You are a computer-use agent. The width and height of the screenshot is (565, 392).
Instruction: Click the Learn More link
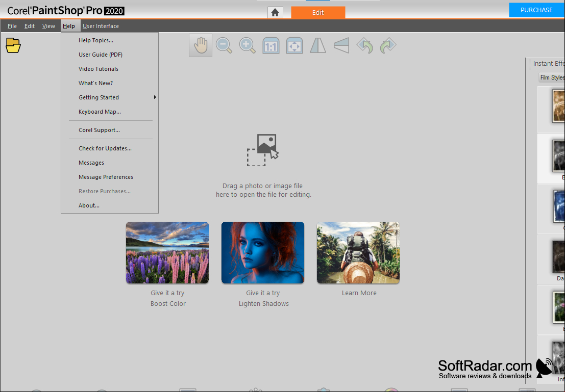359,293
